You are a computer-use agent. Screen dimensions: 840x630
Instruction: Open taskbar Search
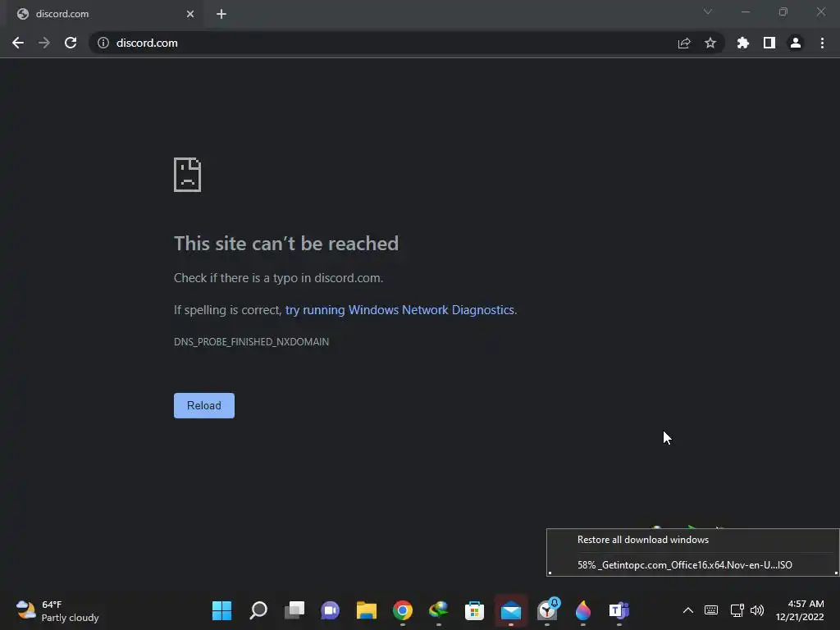click(258, 610)
